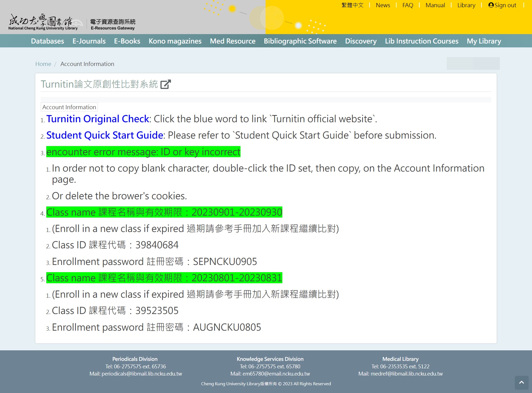Open the Databases menu
The width and height of the screenshot is (532, 393).
47,41
